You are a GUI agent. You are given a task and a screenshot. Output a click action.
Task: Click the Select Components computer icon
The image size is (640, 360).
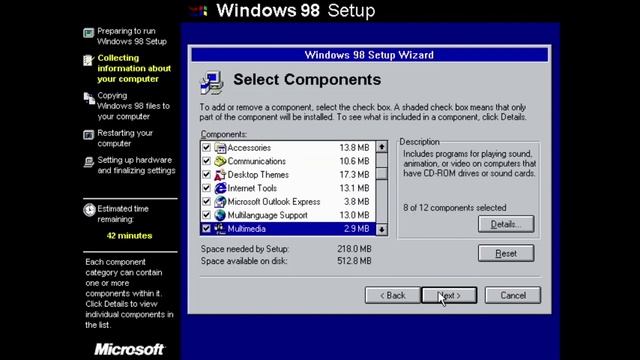click(x=212, y=82)
